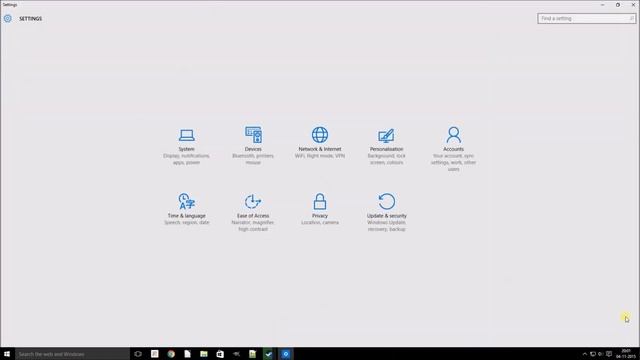
Task: Open taskbar app with green checkmark
Action: click(x=269, y=354)
